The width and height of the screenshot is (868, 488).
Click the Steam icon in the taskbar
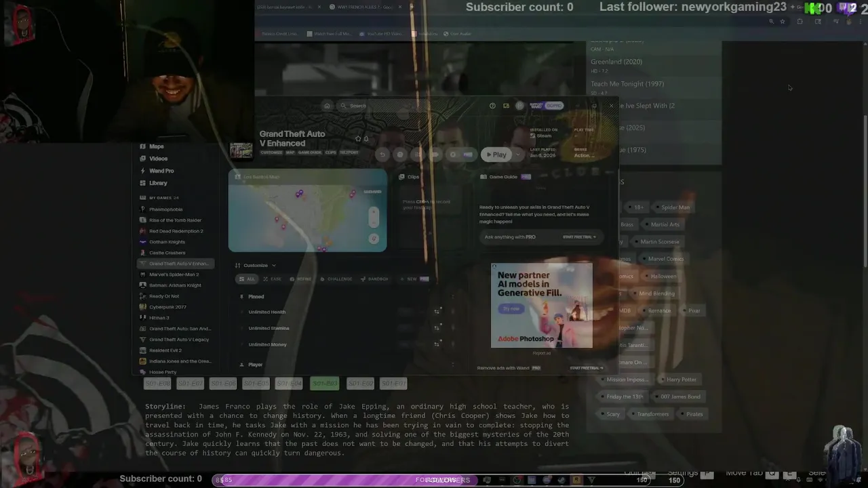(x=562, y=480)
